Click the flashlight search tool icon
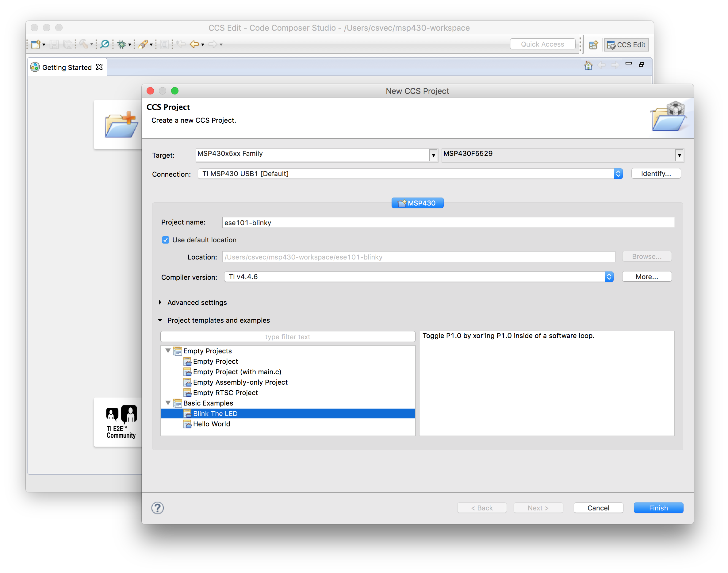Image resolution: width=728 pixels, height=573 pixels. [143, 44]
